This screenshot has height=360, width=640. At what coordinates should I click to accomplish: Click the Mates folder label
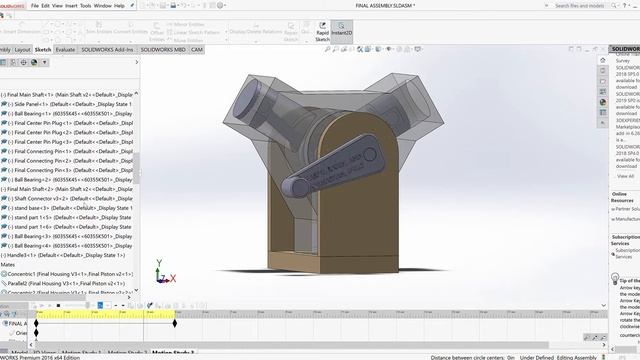click(8, 264)
